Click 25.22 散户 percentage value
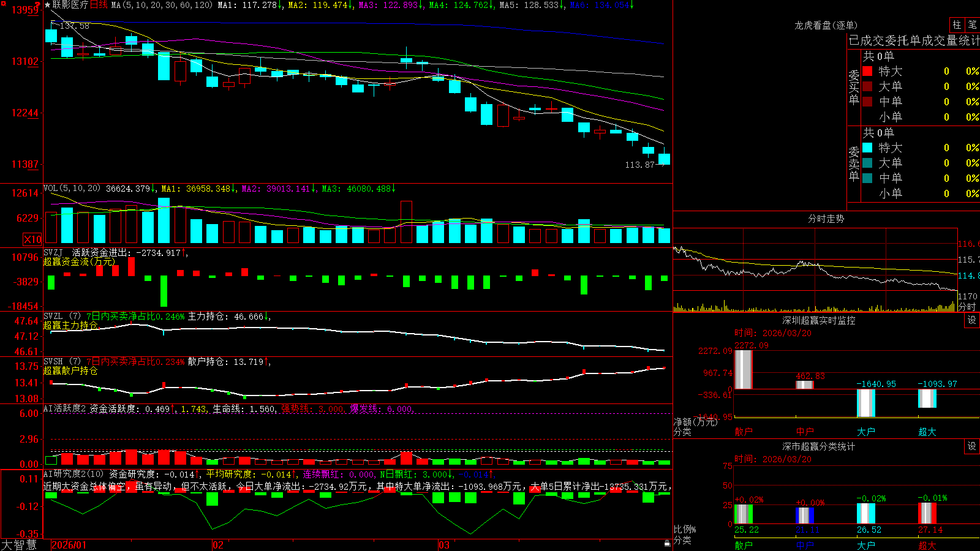The width and height of the screenshot is (980, 551). pos(747,530)
